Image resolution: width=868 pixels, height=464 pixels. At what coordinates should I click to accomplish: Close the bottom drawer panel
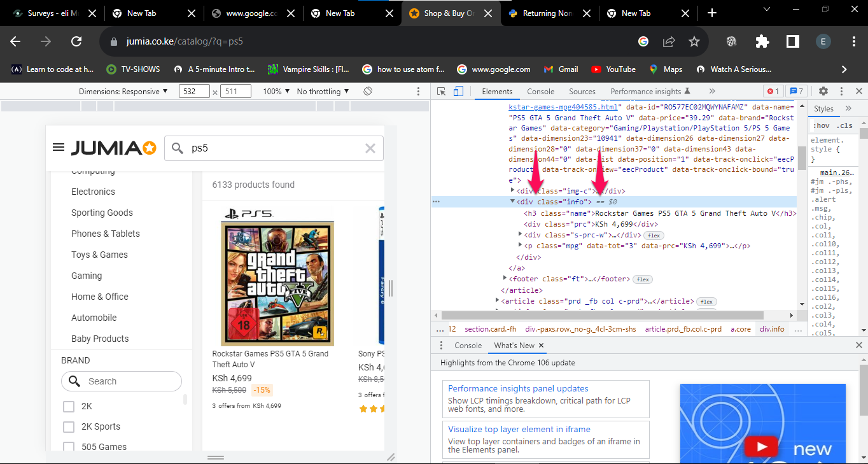point(858,345)
